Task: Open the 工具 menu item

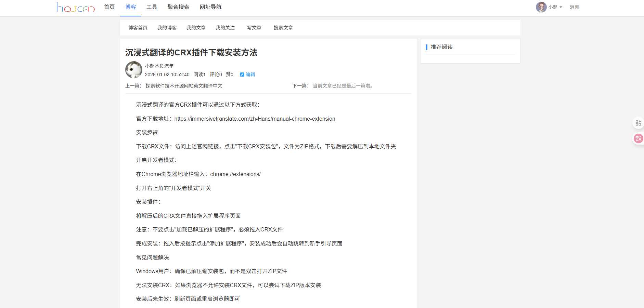Action: (152, 7)
